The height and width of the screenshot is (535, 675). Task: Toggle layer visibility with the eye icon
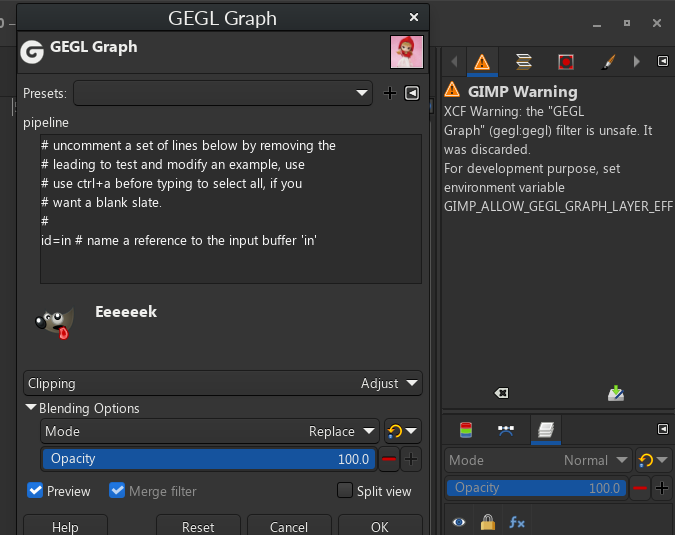pyautogui.click(x=459, y=522)
